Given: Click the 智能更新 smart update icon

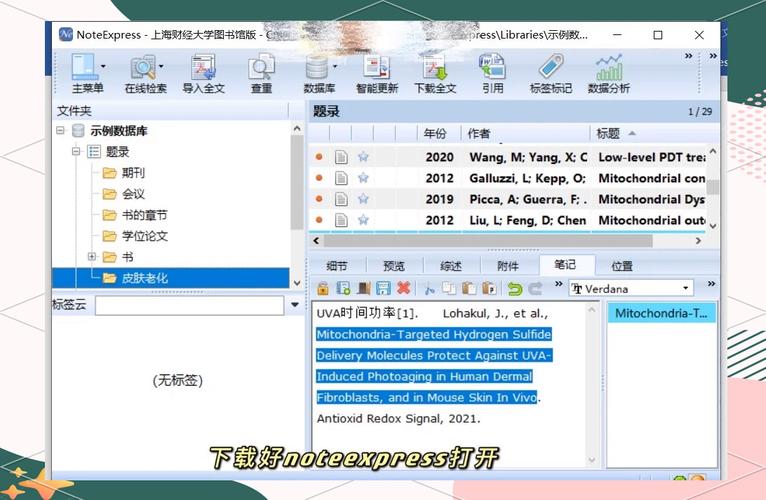Looking at the screenshot, I should (377, 67).
